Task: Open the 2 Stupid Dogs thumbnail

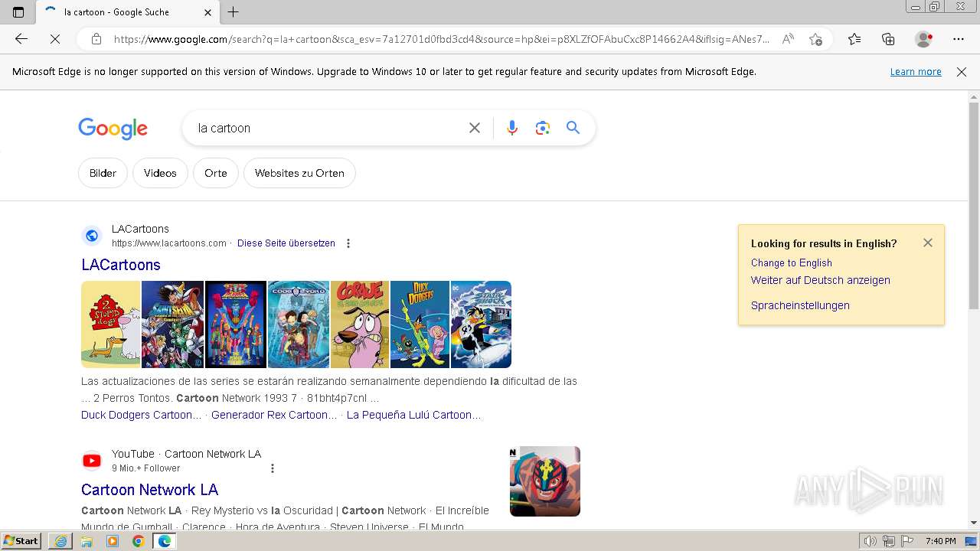Action: click(111, 324)
